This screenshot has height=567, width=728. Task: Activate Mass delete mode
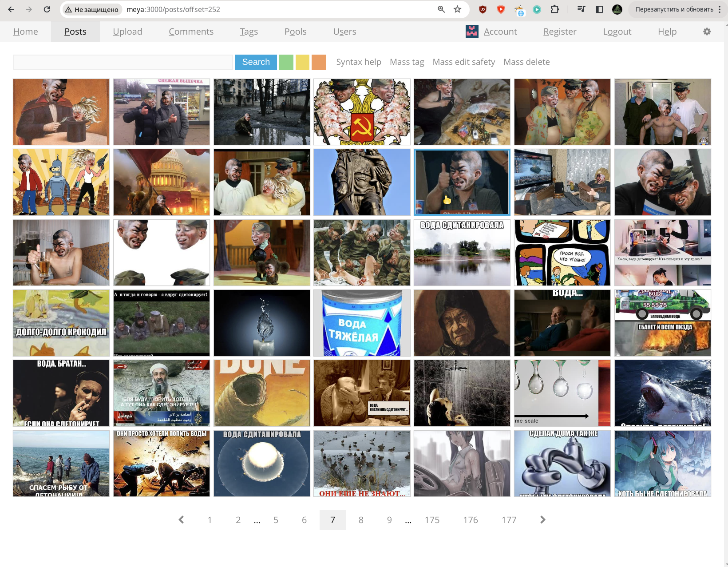526,62
